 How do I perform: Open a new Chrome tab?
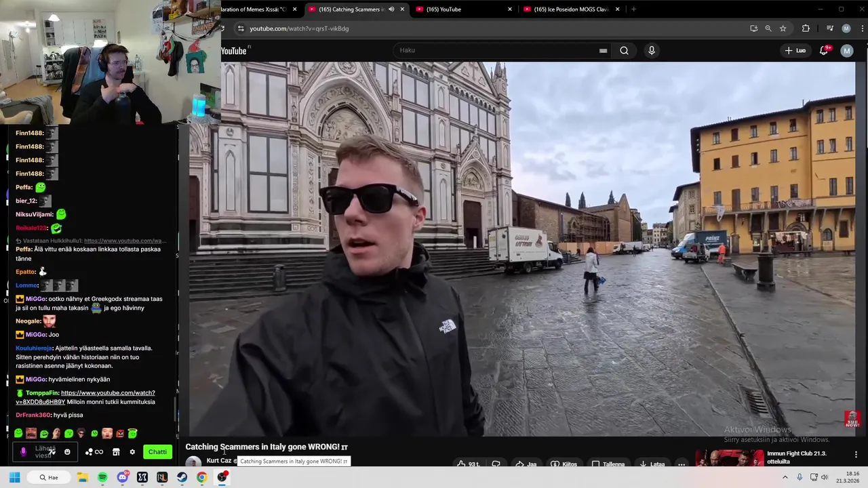[x=633, y=9]
